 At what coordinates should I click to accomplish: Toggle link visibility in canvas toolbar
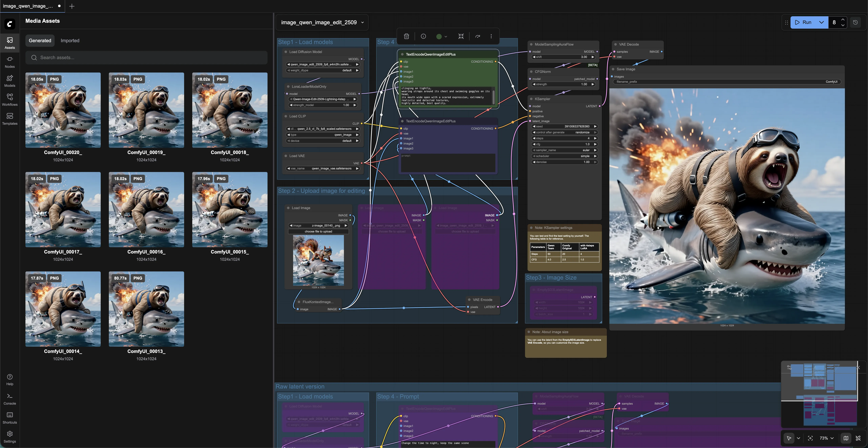pos(858,438)
